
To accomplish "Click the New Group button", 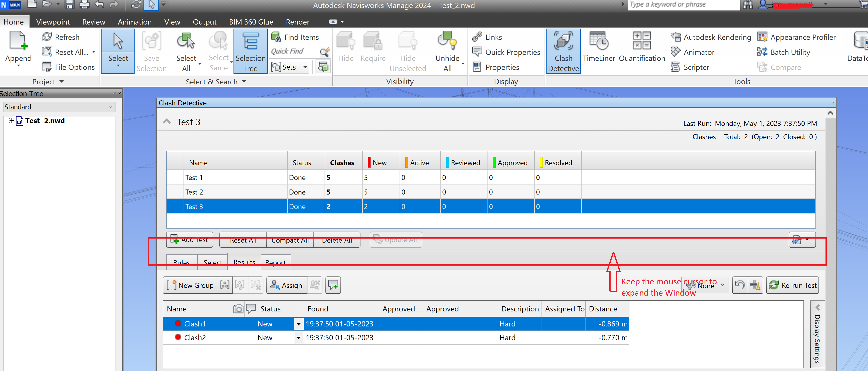I will 190,285.
